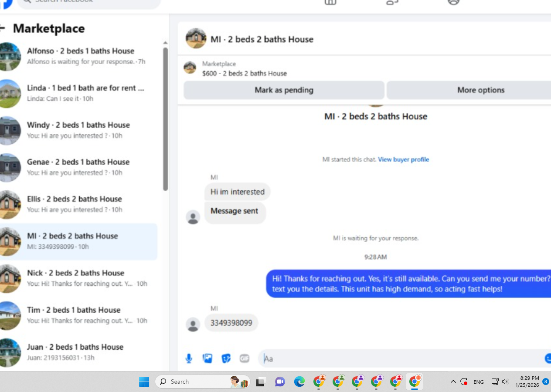Open Linda's 1 bed 1 bath conversation
The image size is (551, 392).
pyautogui.click(x=78, y=93)
